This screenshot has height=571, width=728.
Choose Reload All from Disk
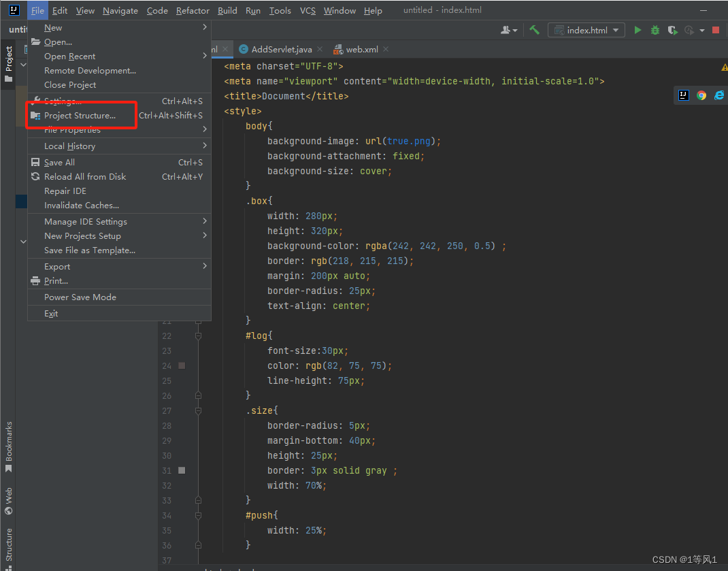point(119,177)
